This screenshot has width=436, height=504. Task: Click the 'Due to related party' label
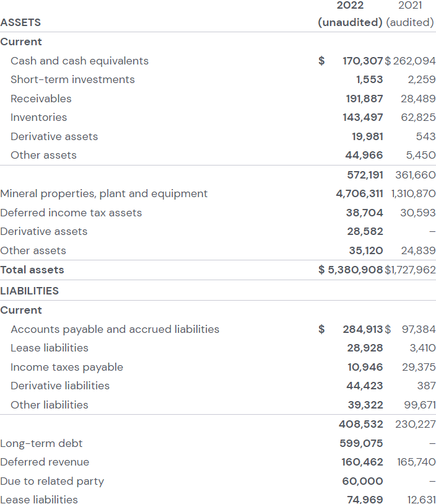[51, 481]
